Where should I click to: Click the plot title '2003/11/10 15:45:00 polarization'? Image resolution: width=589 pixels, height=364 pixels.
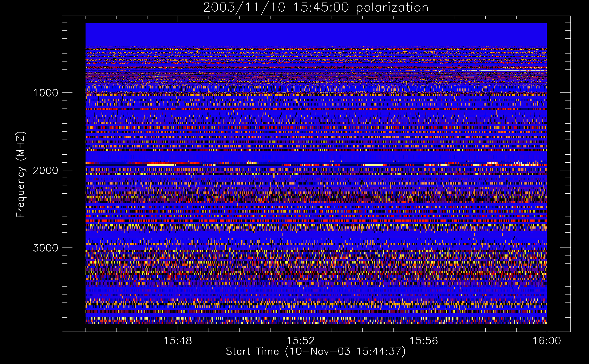point(316,8)
